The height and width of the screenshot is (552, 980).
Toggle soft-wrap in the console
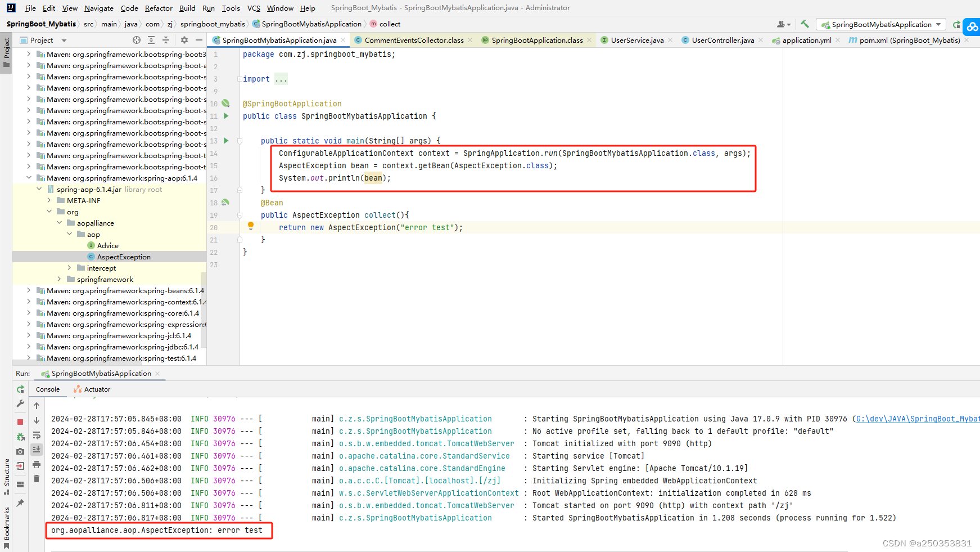(x=37, y=435)
